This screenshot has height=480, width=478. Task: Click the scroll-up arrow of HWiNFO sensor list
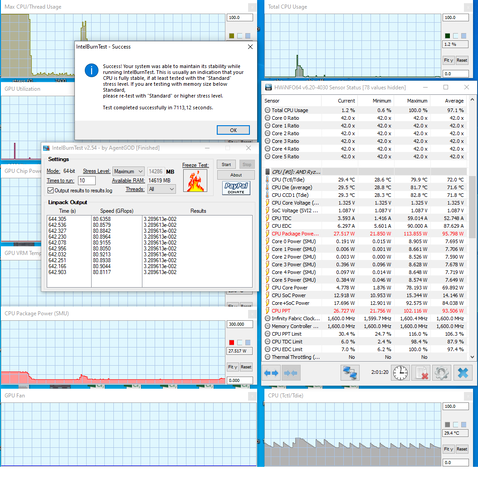coord(472,99)
